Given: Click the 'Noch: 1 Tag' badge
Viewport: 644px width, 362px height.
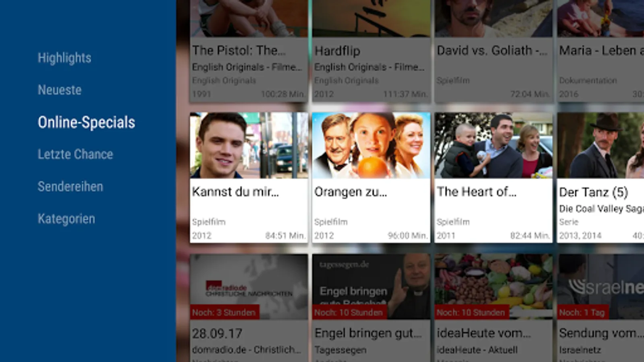Looking at the screenshot, I should (582, 313).
